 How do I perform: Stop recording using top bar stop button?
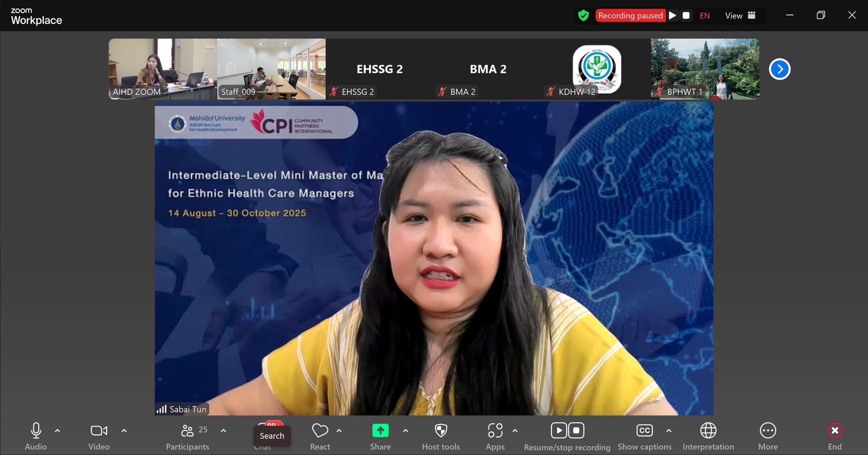686,16
